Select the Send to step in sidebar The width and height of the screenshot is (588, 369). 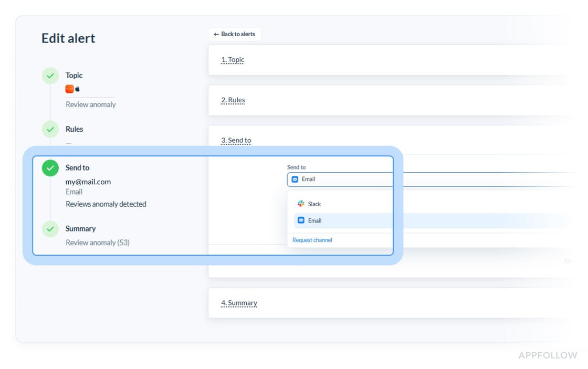tap(77, 168)
